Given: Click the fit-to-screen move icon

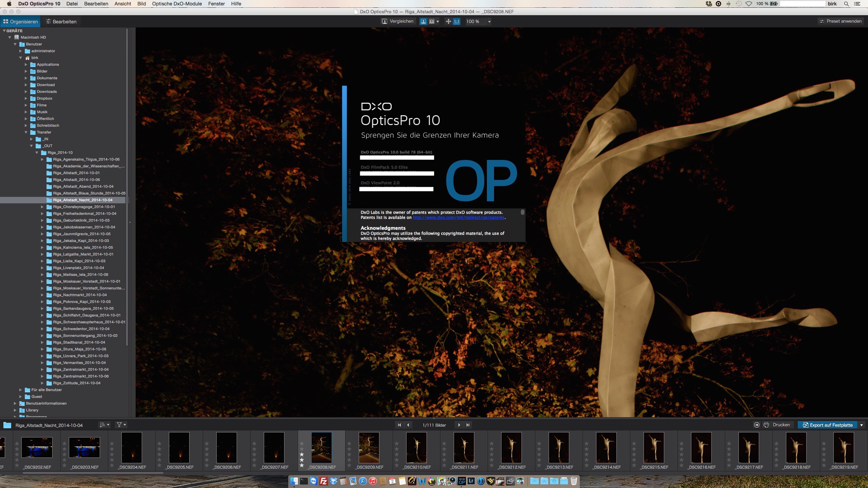Looking at the screenshot, I should coord(448,21).
